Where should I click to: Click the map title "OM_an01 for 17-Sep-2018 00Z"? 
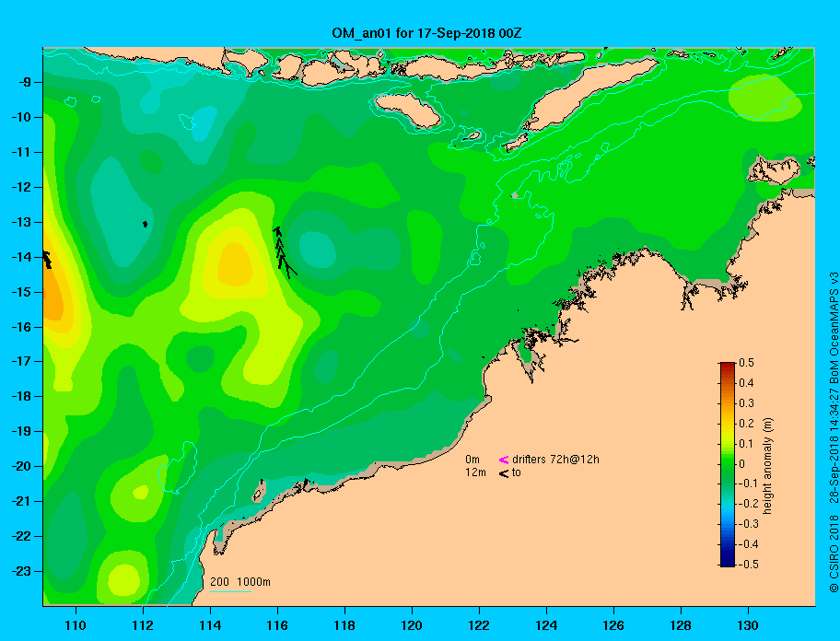(426, 33)
